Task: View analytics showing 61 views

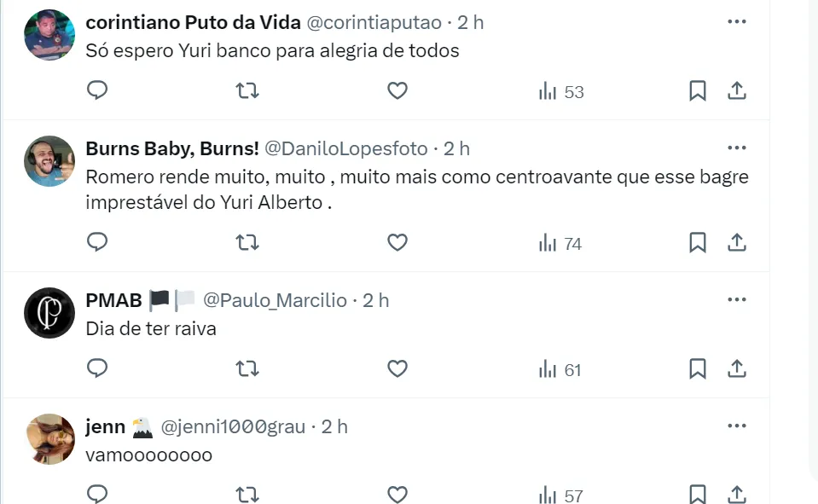Action: click(560, 370)
